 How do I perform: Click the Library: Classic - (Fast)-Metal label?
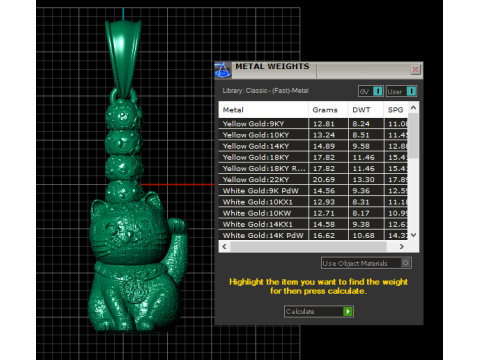266,91
